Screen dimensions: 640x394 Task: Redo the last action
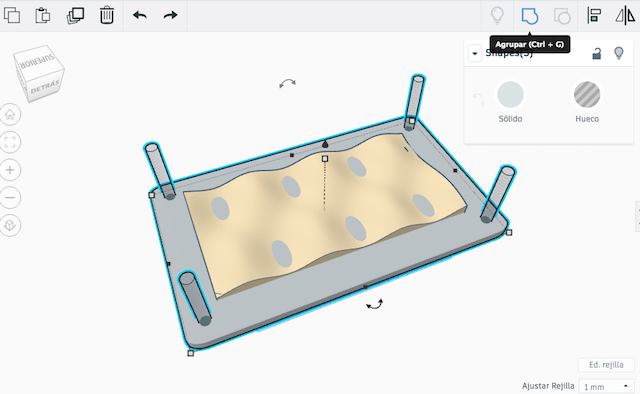170,16
